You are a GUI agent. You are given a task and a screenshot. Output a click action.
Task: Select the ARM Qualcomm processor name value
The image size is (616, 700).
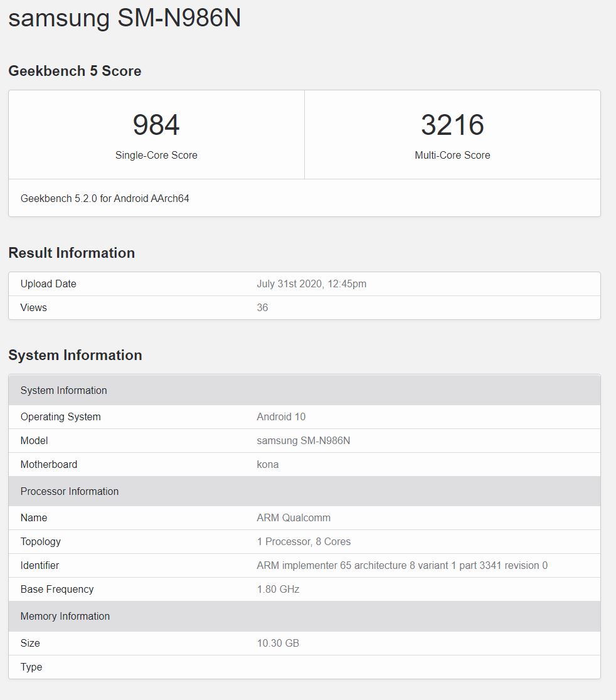[x=294, y=517]
